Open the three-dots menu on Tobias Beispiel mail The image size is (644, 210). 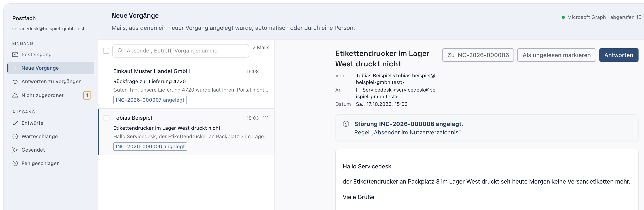265,116
